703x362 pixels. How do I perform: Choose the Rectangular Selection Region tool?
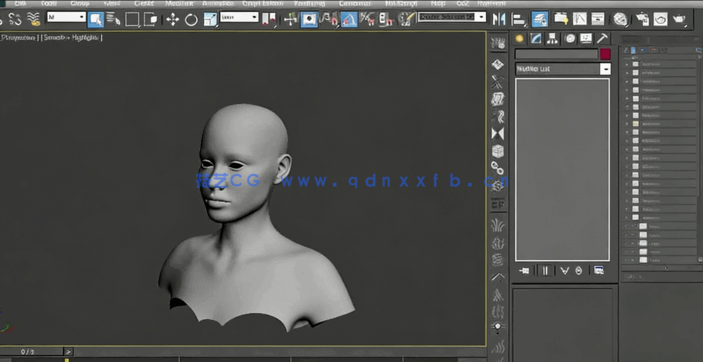click(x=132, y=19)
